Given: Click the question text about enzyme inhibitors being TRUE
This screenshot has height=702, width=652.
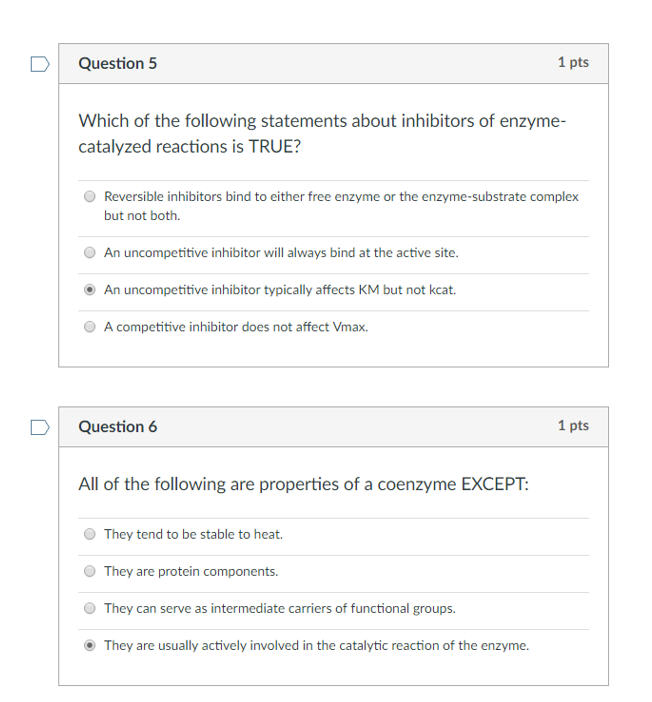Looking at the screenshot, I should pos(322,134).
